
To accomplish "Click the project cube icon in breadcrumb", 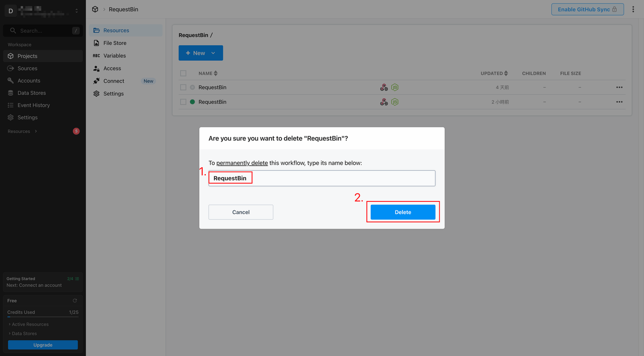I will (x=95, y=10).
